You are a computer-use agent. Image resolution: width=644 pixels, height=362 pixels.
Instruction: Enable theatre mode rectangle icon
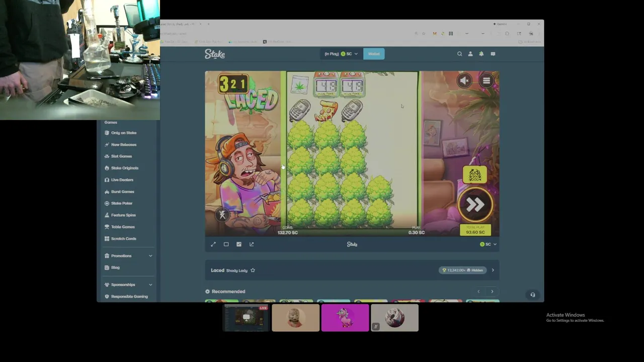click(226, 244)
